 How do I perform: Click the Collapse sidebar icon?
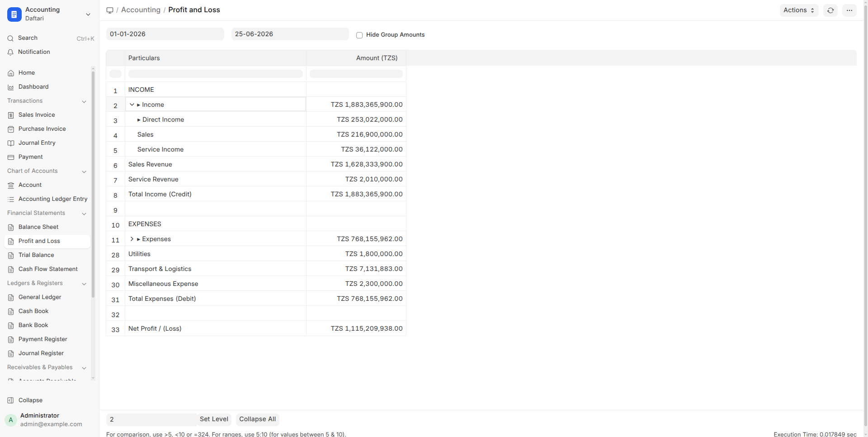pos(11,400)
